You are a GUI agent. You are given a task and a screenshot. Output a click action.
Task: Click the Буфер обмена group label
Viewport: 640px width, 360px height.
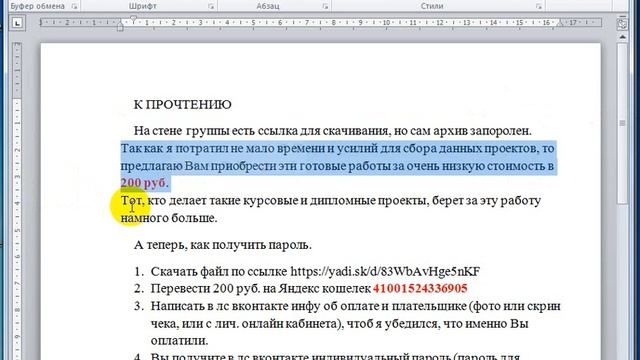(x=38, y=6)
